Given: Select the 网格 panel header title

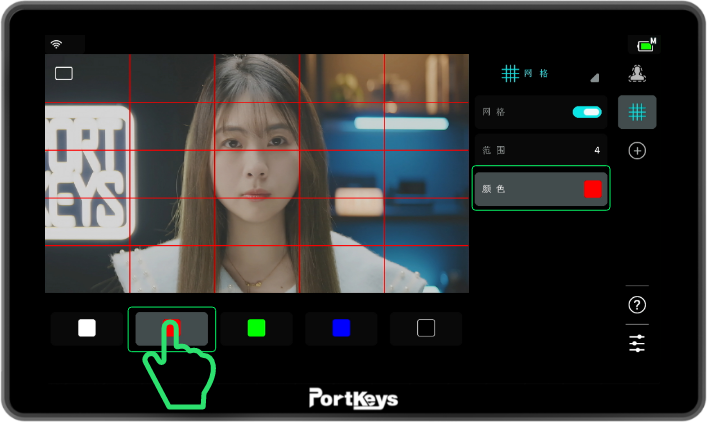Looking at the screenshot, I should [524, 73].
